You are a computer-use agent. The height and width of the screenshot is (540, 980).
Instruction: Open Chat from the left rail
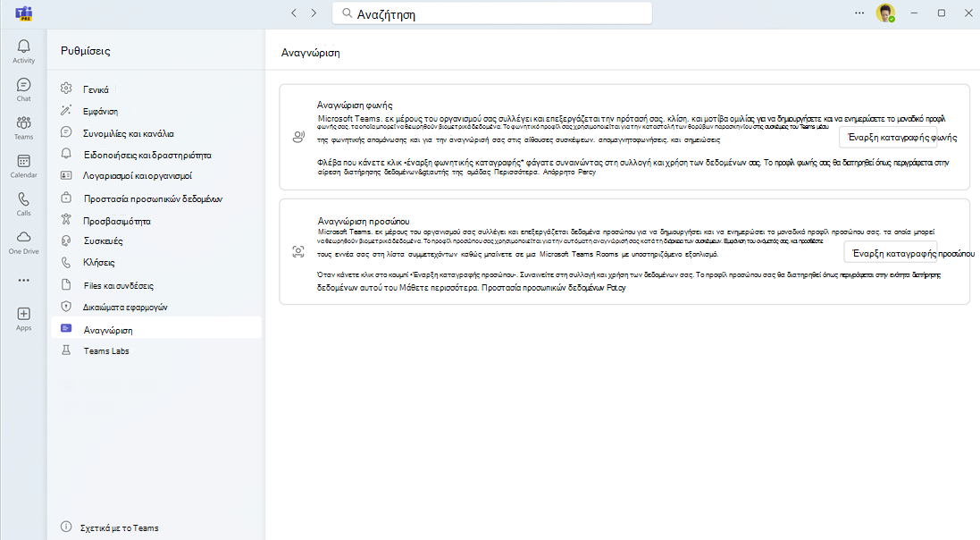tap(24, 89)
